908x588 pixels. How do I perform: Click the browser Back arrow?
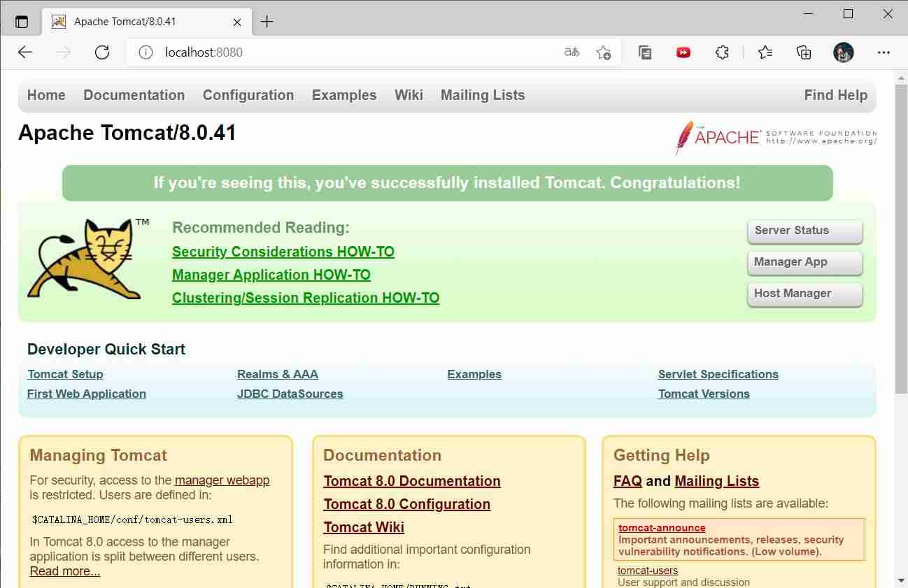tap(25, 52)
